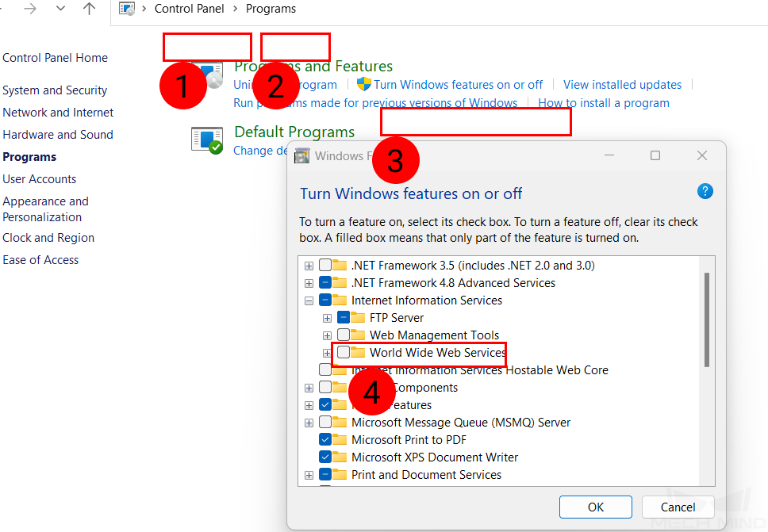This screenshot has width=768, height=532.
Task: Select Programs in left sidebar
Action: [x=29, y=157]
